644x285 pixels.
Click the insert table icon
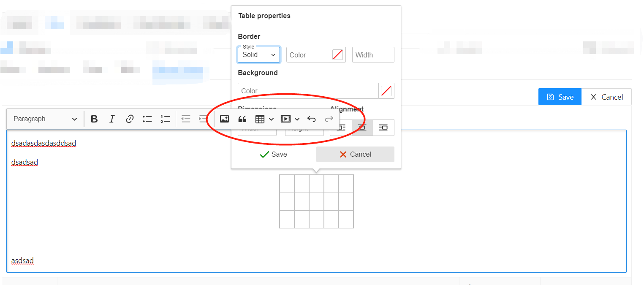260,119
